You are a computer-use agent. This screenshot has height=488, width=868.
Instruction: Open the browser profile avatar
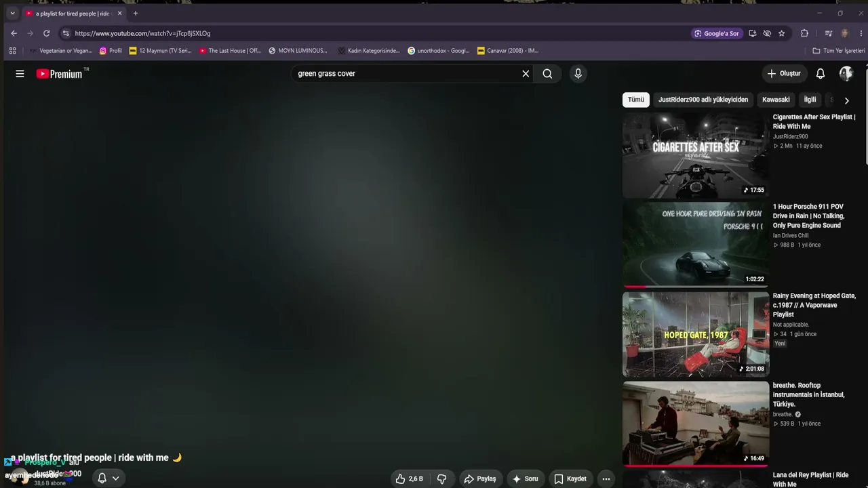point(844,33)
